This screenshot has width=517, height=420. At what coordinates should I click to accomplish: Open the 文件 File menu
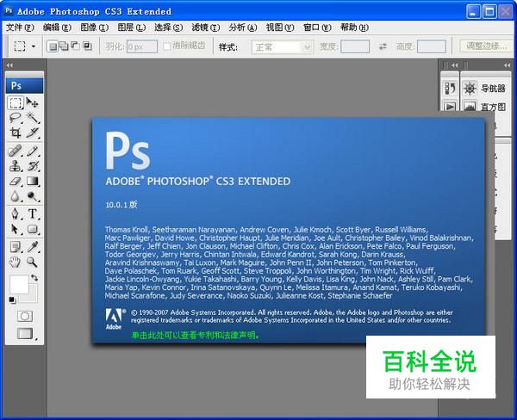point(20,28)
